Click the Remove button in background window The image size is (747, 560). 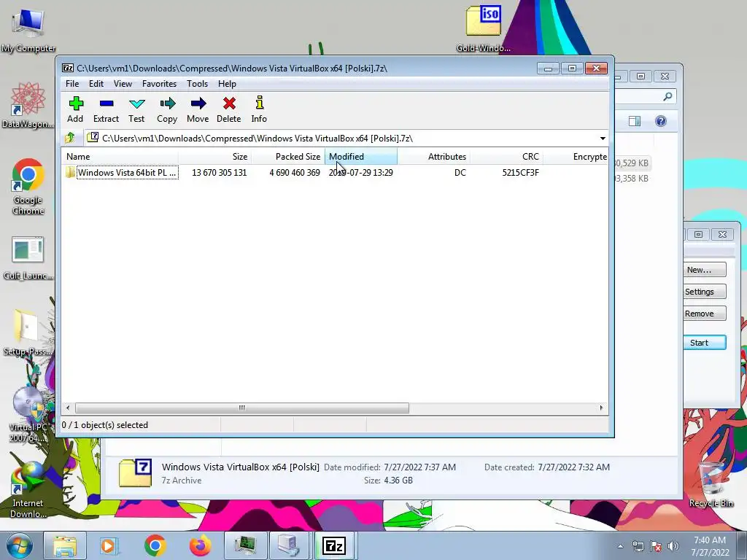point(705,314)
